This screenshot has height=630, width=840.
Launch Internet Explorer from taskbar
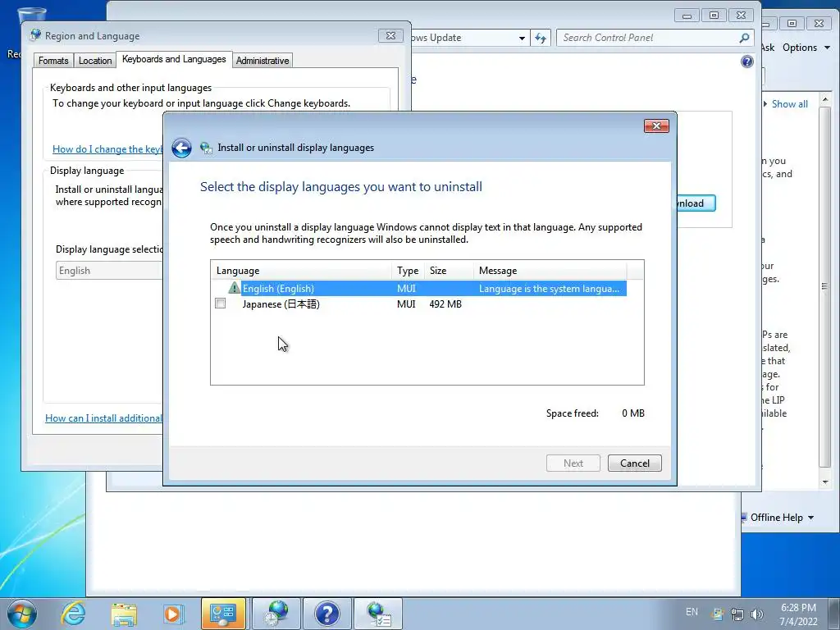click(x=73, y=614)
